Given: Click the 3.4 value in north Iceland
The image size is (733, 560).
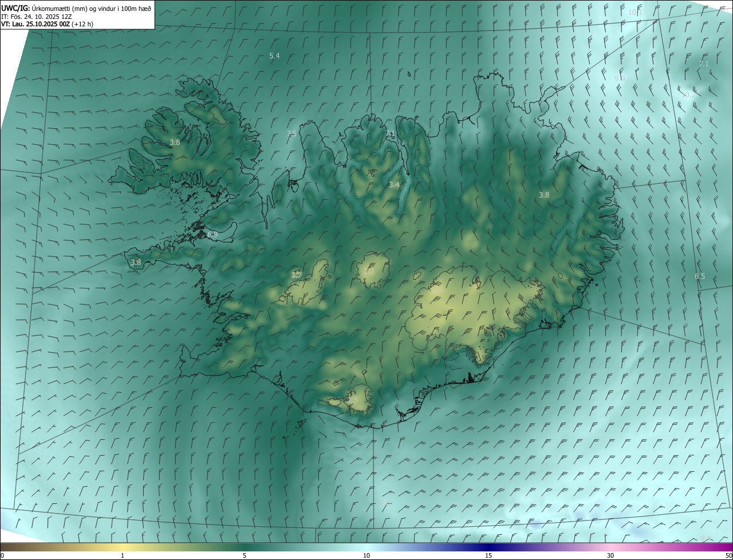Looking at the screenshot, I should tap(394, 184).
